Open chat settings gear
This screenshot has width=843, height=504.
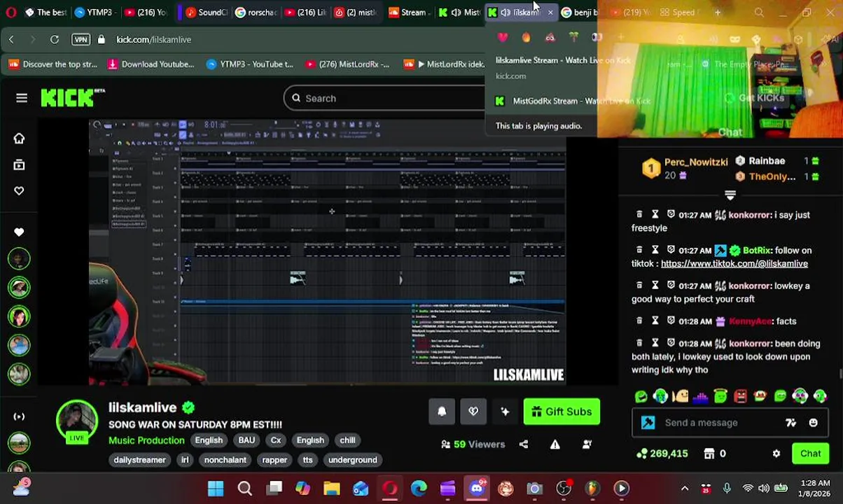776,454
